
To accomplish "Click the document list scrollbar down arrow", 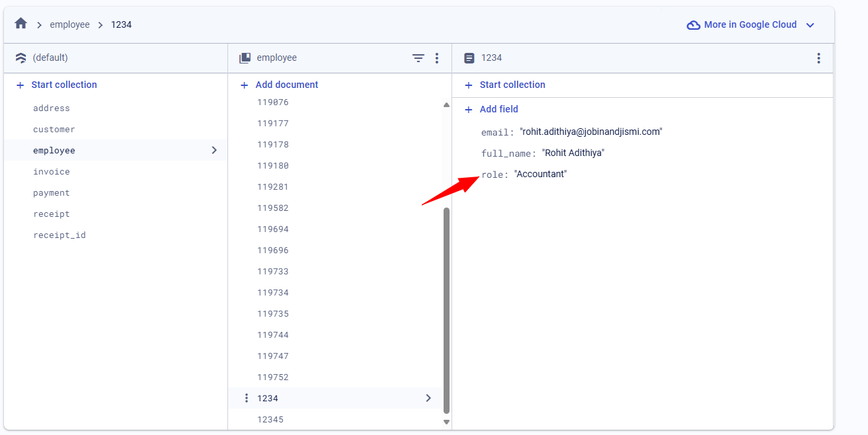I will pos(446,422).
